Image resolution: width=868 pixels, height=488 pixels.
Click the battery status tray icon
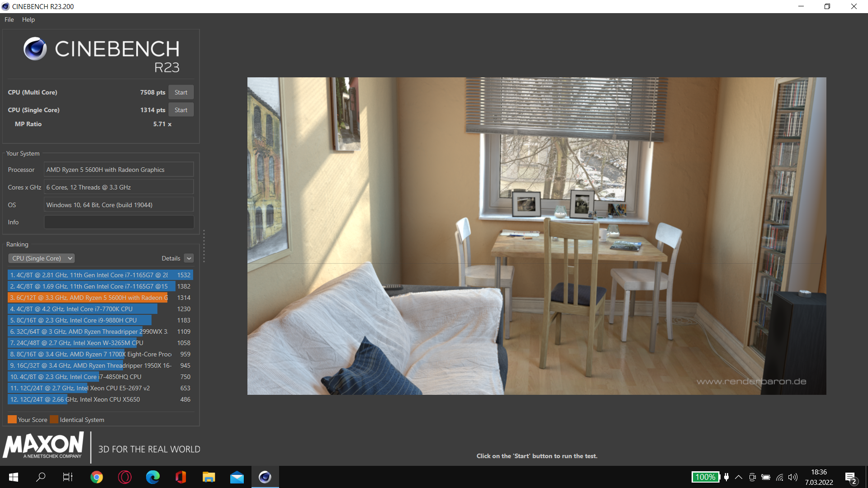[766, 477]
